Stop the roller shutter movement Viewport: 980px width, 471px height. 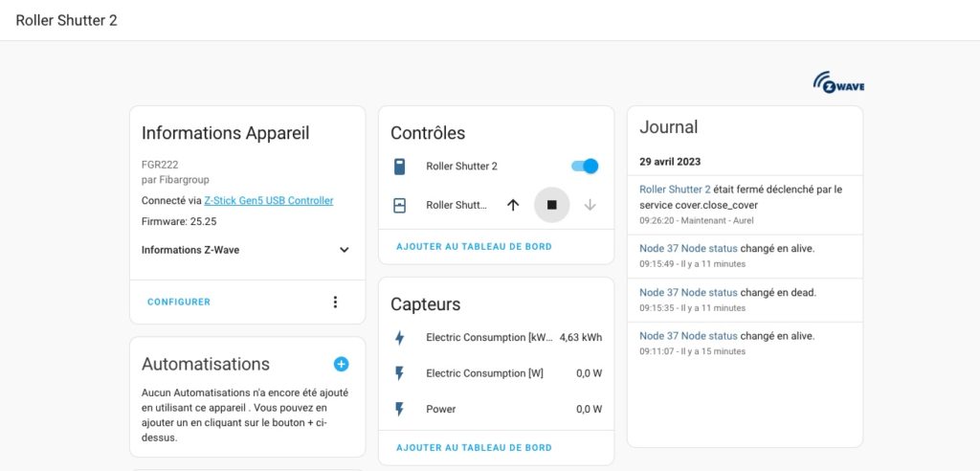[x=551, y=205]
